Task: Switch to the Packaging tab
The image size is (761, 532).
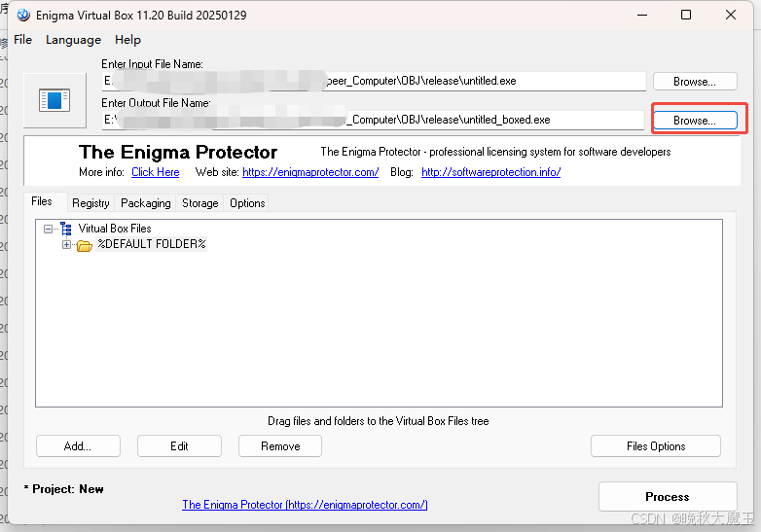Action: [x=146, y=203]
